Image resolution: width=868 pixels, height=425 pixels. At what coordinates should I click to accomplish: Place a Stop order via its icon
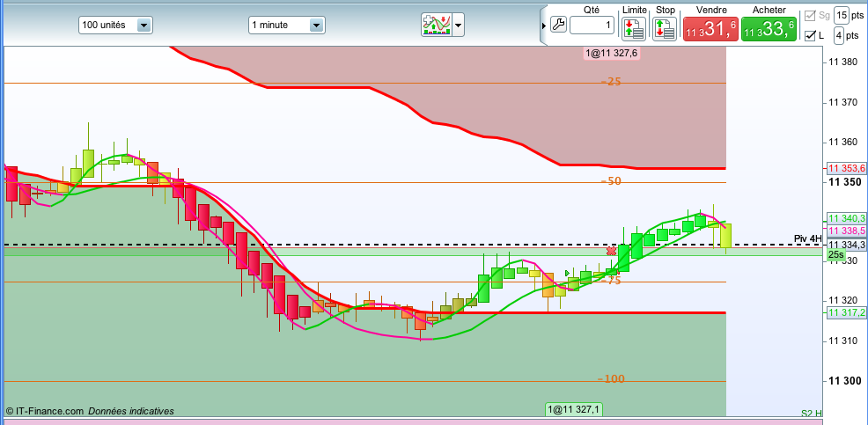pos(665,29)
